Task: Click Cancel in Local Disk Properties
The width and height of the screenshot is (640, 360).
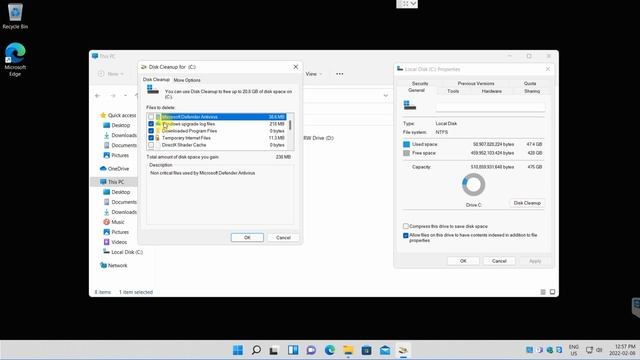Action: (499, 261)
